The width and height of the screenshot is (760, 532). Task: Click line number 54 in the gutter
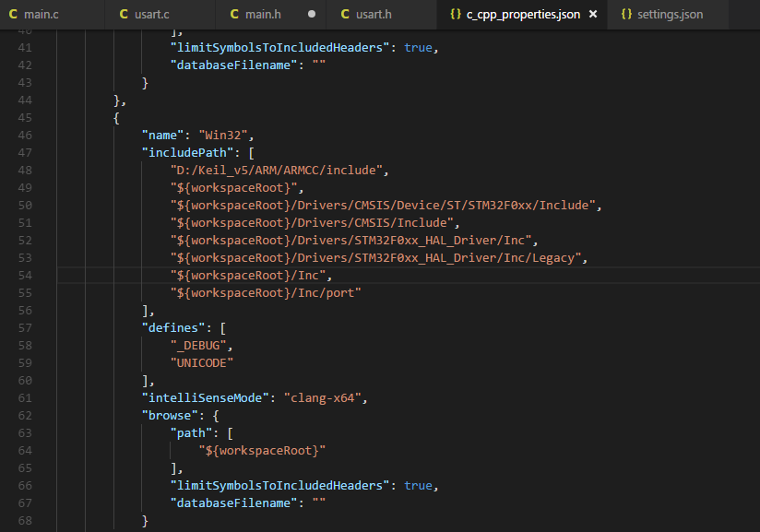[x=25, y=275]
